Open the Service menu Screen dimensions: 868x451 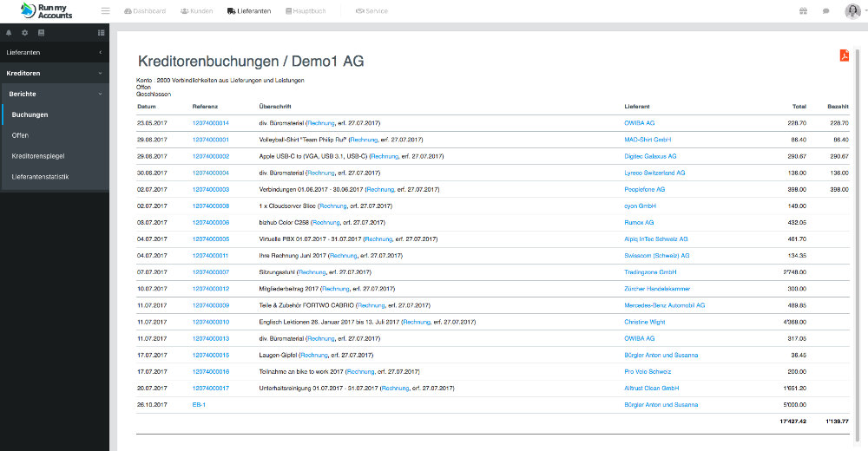(x=372, y=11)
